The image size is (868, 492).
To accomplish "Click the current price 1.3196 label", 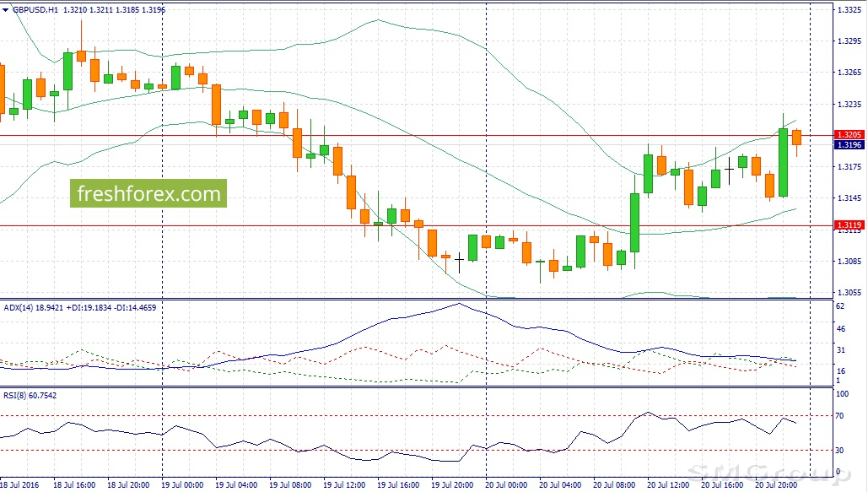I will point(847,145).
